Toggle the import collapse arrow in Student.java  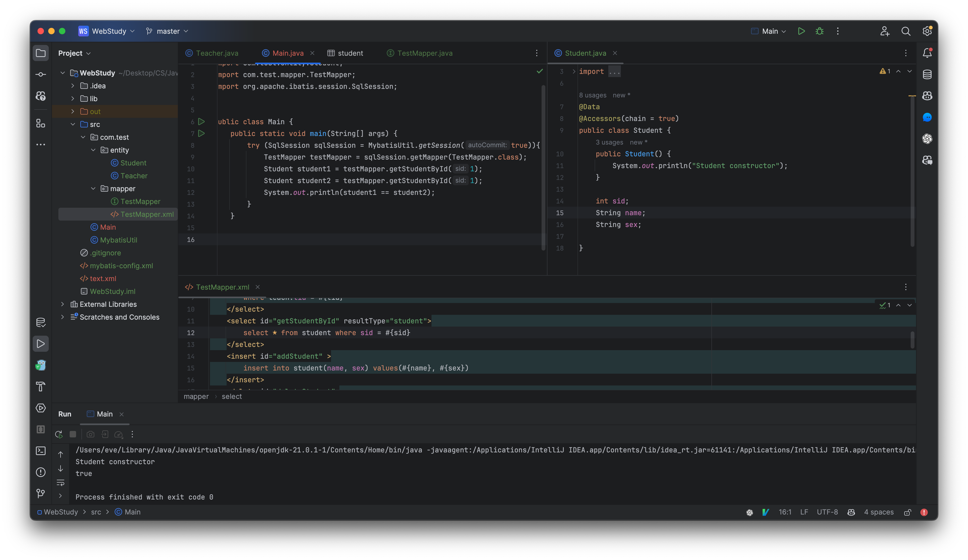pos(572,71)
